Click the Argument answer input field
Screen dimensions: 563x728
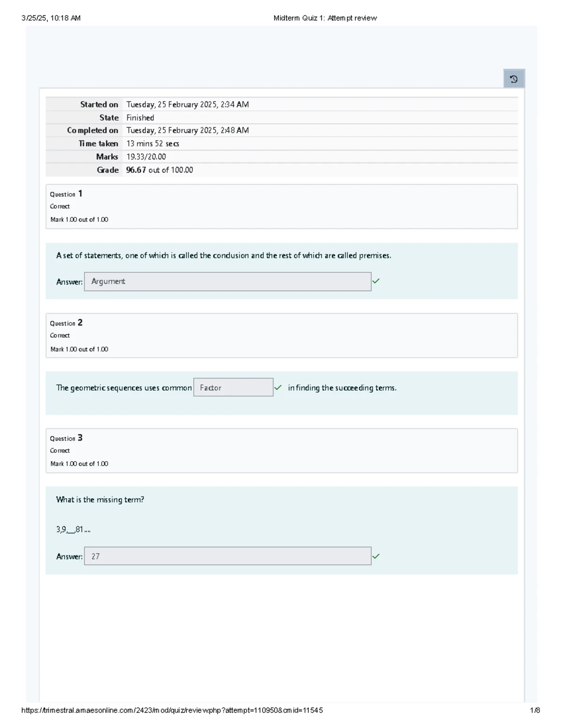228,282
